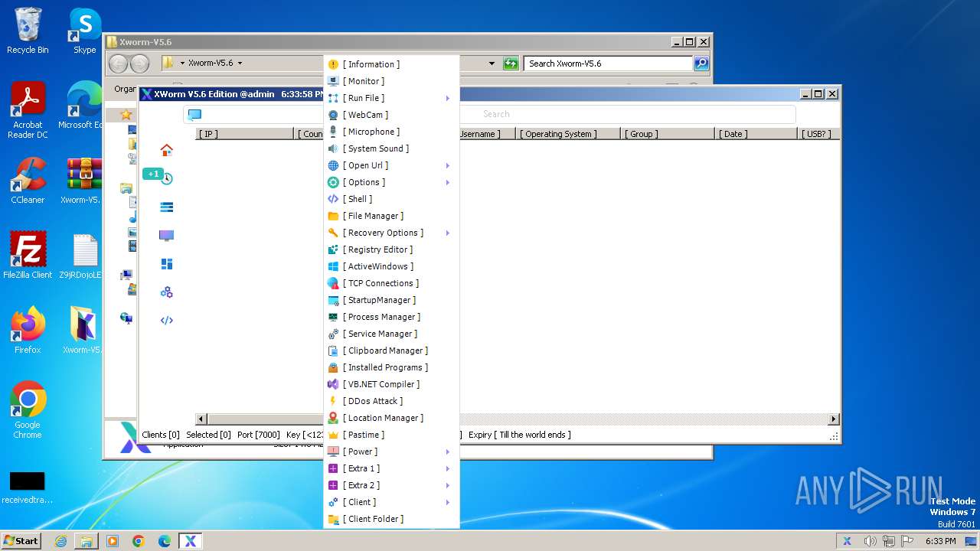
Task: Expand the [ Options ] submenu arrow
Action: pos(448,182)
